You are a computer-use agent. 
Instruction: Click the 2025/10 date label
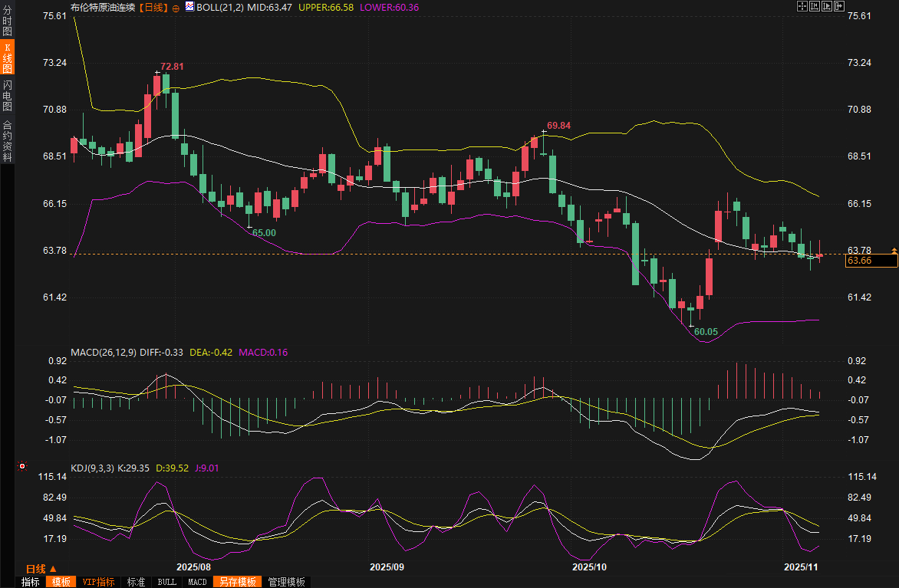[x=589, y=567]
